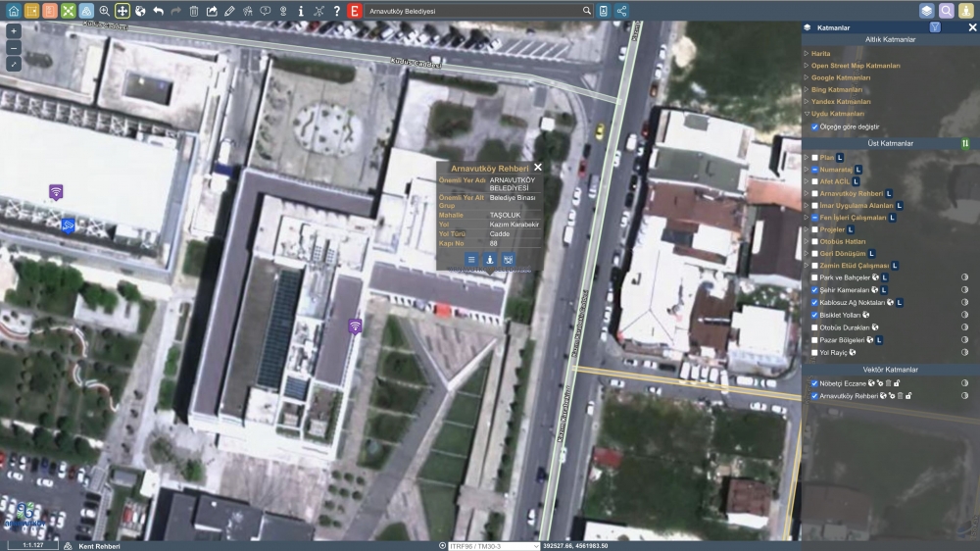Viewport: 980px width, 551px height.
Task: Uncheck the Bisiklet Yolları layer
Action: click(814, 315)
